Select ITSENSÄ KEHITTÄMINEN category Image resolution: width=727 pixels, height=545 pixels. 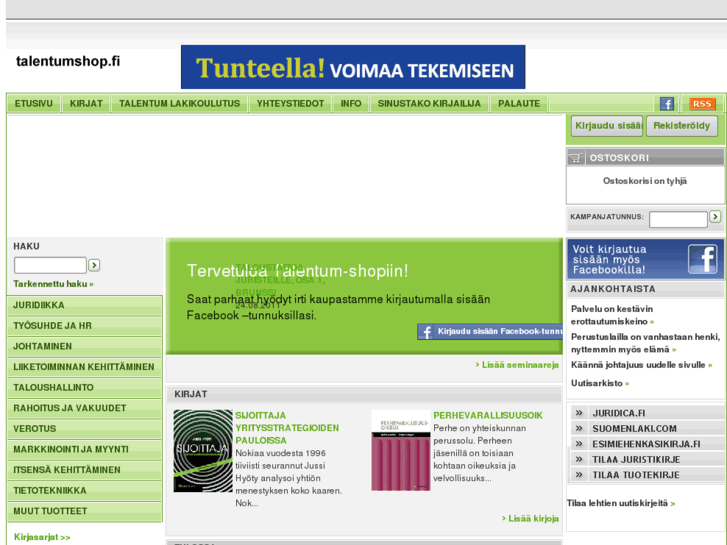pos(85,470)
